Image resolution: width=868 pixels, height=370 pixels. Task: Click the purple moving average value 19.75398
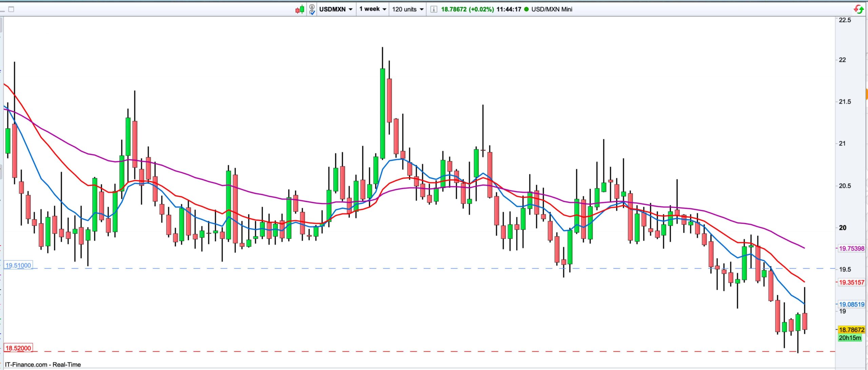pyautogui.click(x=851, y=248)
